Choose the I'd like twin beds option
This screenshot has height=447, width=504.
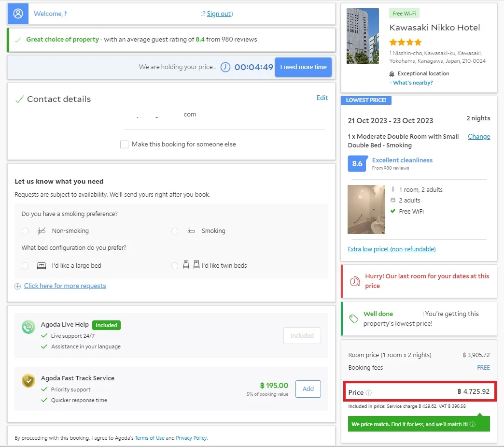175,265
